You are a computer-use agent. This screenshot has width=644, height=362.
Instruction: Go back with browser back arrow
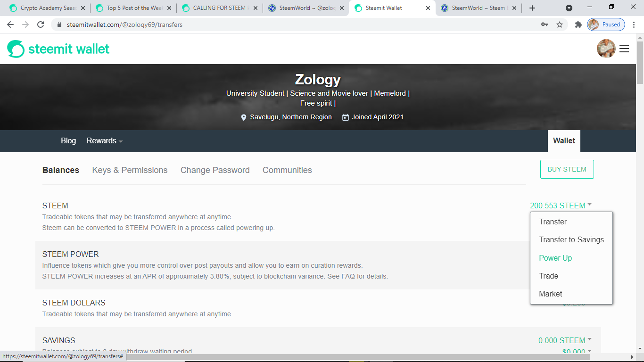coord(10,25)
